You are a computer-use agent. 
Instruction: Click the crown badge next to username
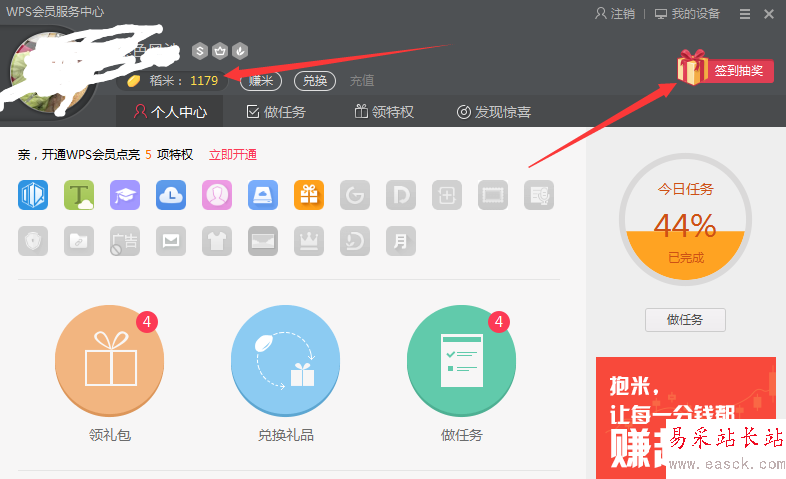pyautogui.click(x=220, y=51)
